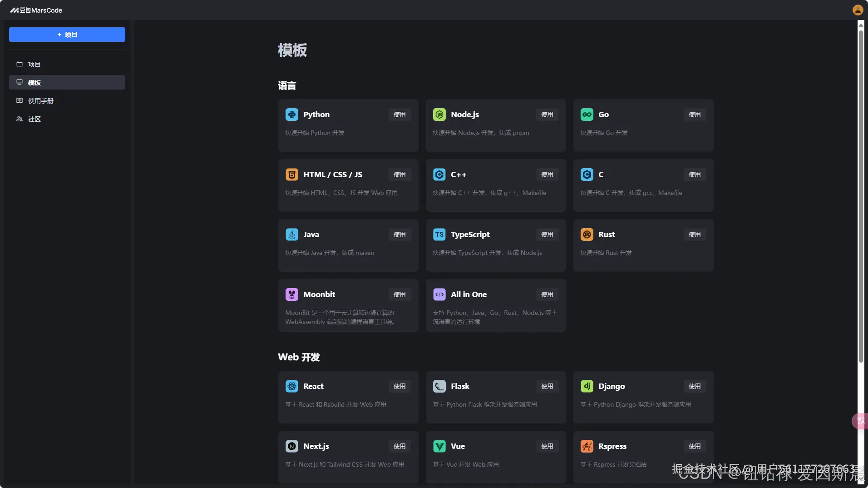This screenshot has height=488, width=868.
Task: Click the '基于 Vue 开发 Web 应用' description
Action: click(466, 464)
